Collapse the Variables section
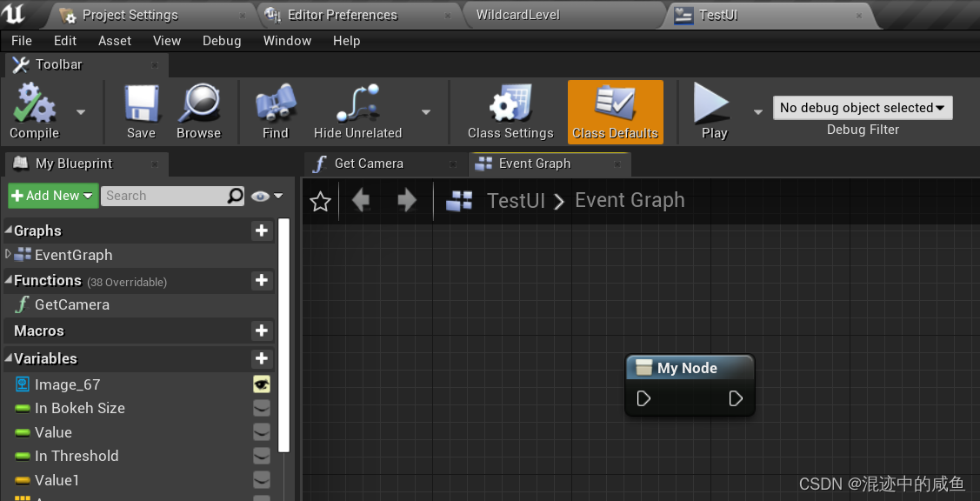 click(8, 358)
